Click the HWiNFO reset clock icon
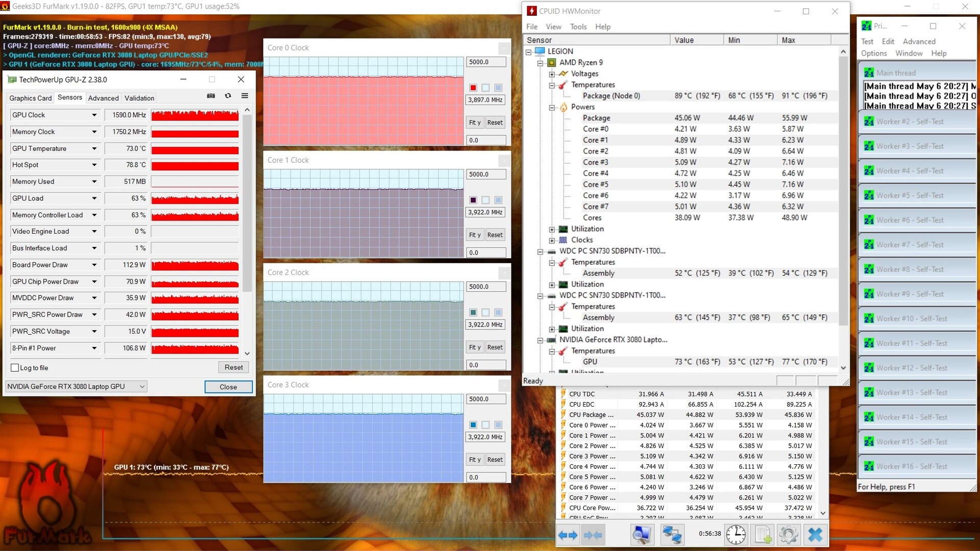 click(736, 535)
